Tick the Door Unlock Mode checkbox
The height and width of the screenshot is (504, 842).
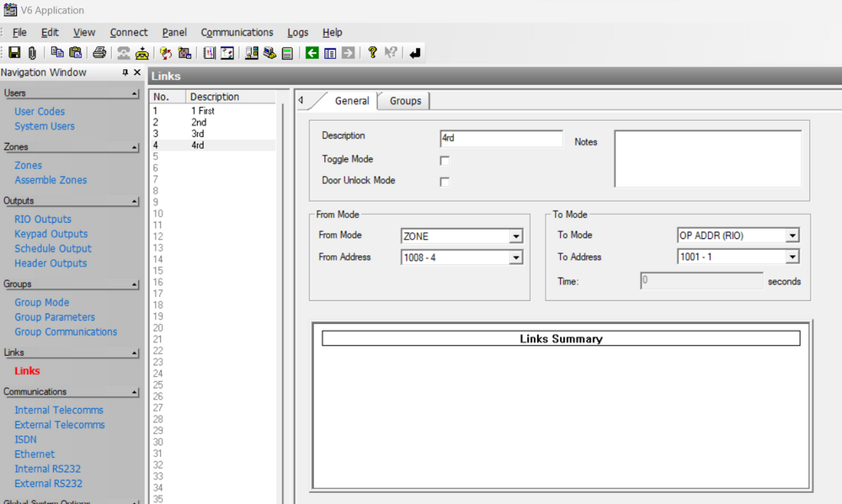click(x=445, y=182)
